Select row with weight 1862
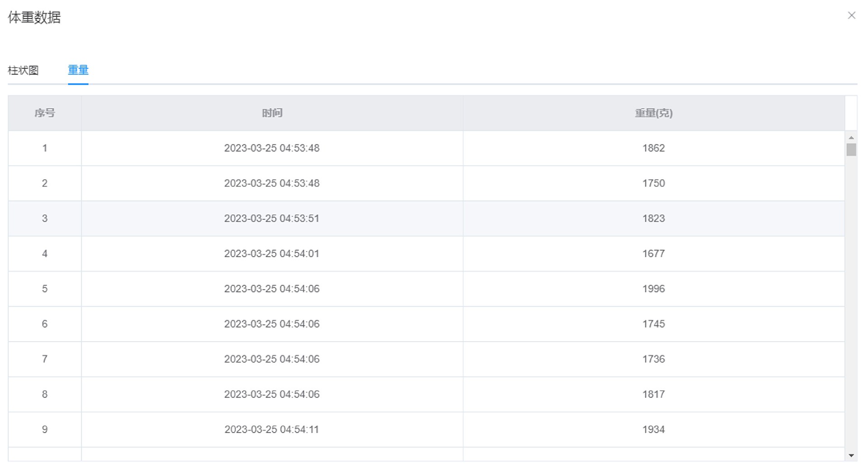 pyautogui.click(x=654, y=148)
